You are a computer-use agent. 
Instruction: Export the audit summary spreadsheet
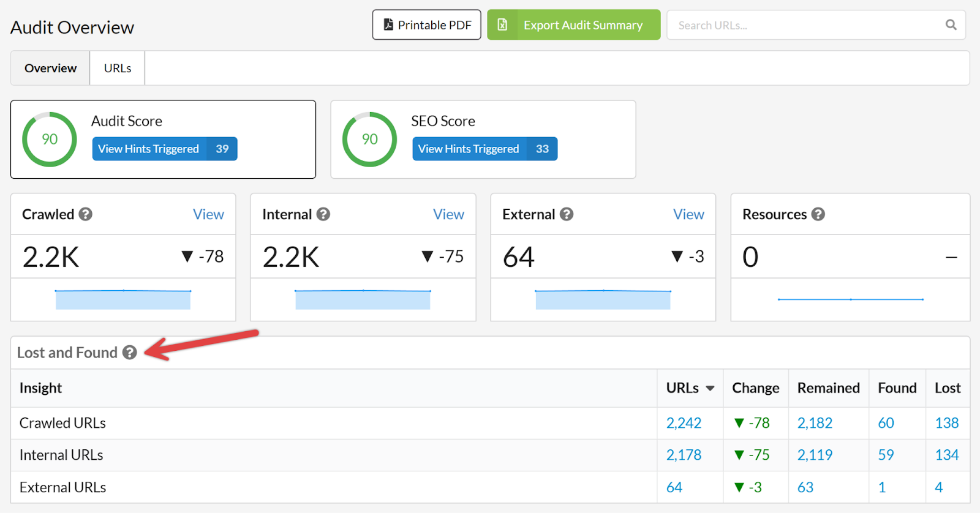(x=573, y=24)
